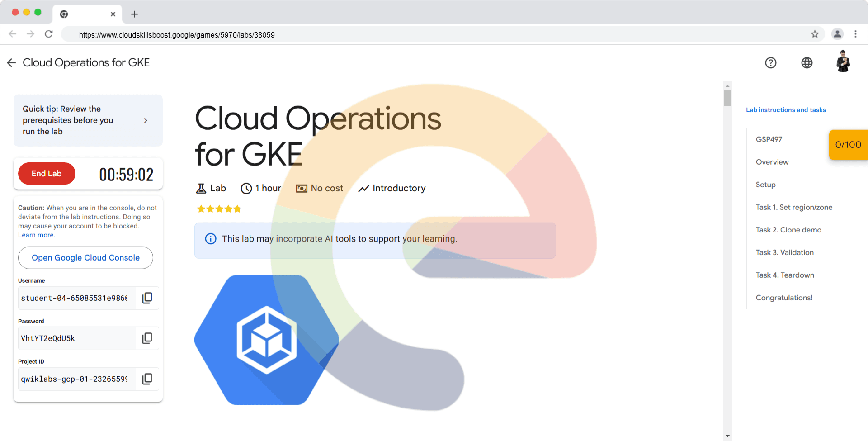Open a new browser tab
The image size is (868, 441).
(x=134, y=14)
